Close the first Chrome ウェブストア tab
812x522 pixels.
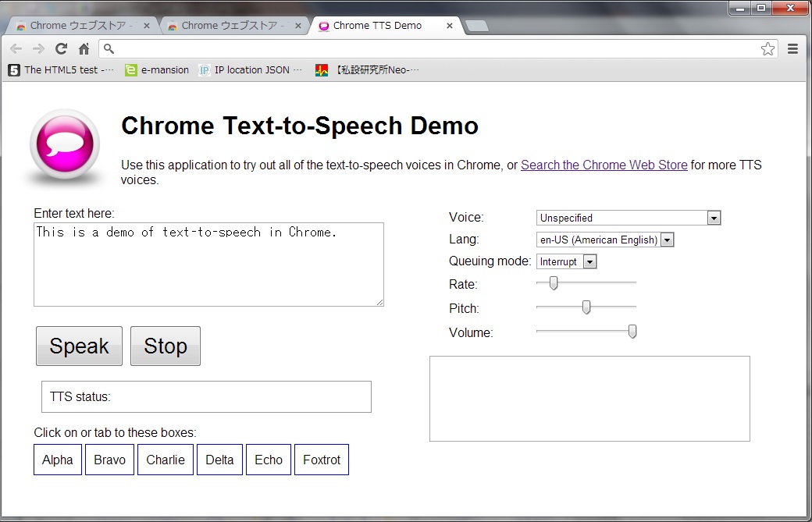(147, 25)
